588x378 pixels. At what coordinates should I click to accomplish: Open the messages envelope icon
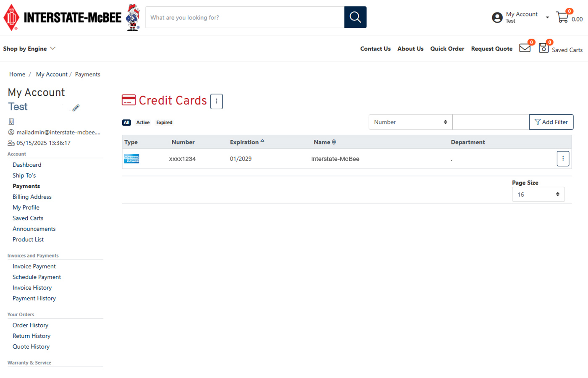(x=525, y=48)
